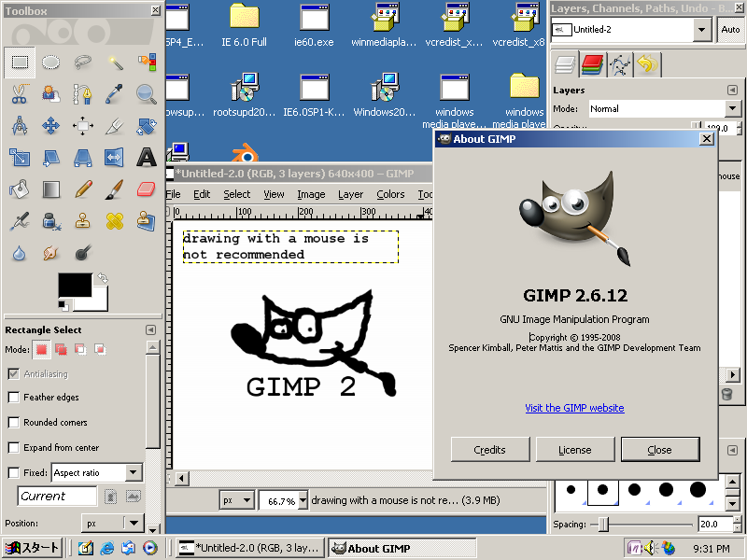Set selection mode to Add to selection
Screen dimensions: 747x560
(x=61, y=350)
